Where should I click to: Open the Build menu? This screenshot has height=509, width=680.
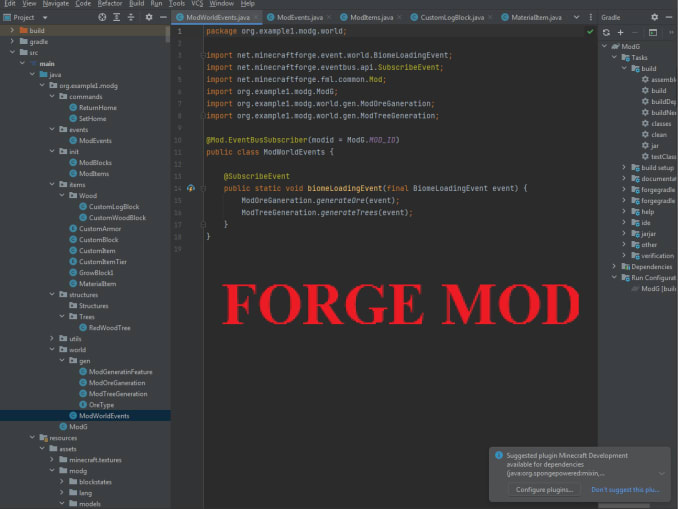pyautogui.click(x=137, y=3)
